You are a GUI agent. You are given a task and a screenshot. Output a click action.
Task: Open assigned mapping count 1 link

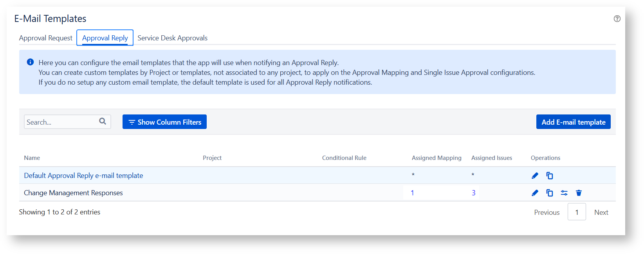click(412, 193)
